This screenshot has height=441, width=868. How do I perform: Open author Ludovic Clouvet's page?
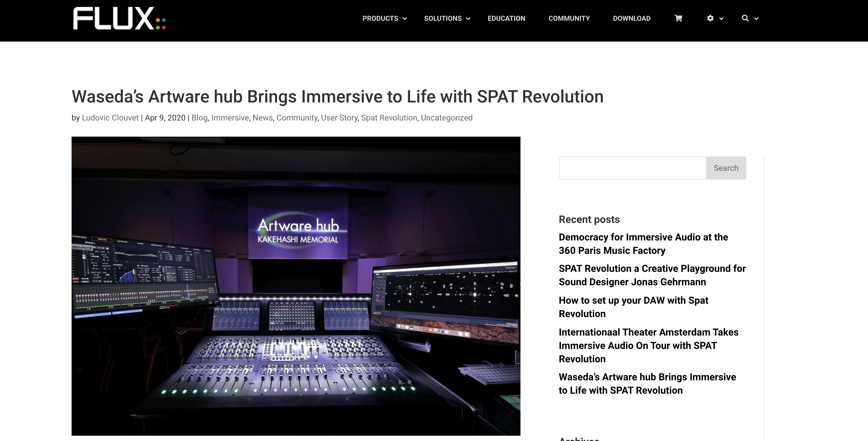click(110, 118)
